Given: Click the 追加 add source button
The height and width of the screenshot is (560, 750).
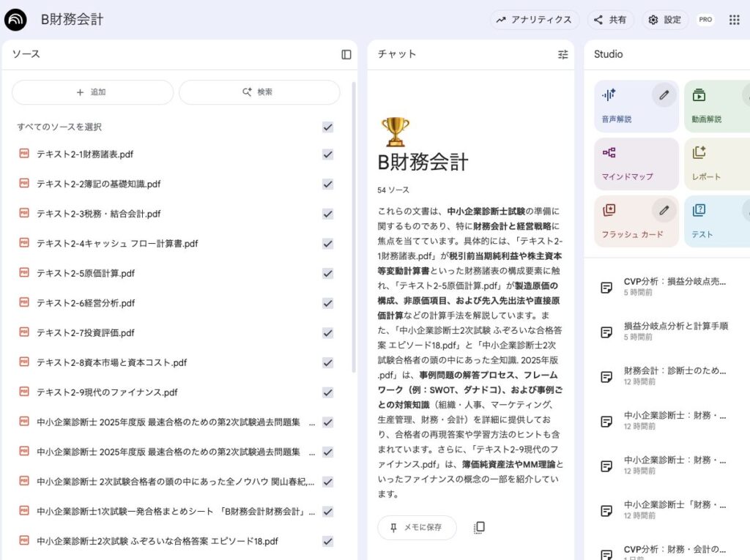Looking at the screenshot, I should click(92, 92).
